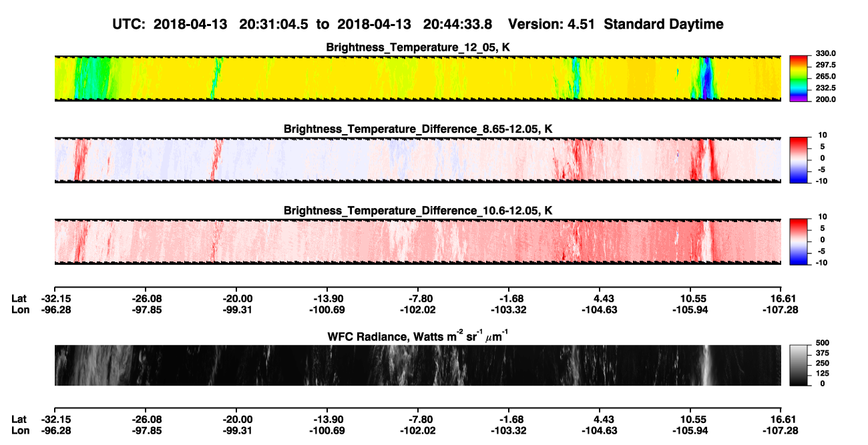
Task: Click the 125 label on the WFC Radiance color bar
Action: pos(823,374)
